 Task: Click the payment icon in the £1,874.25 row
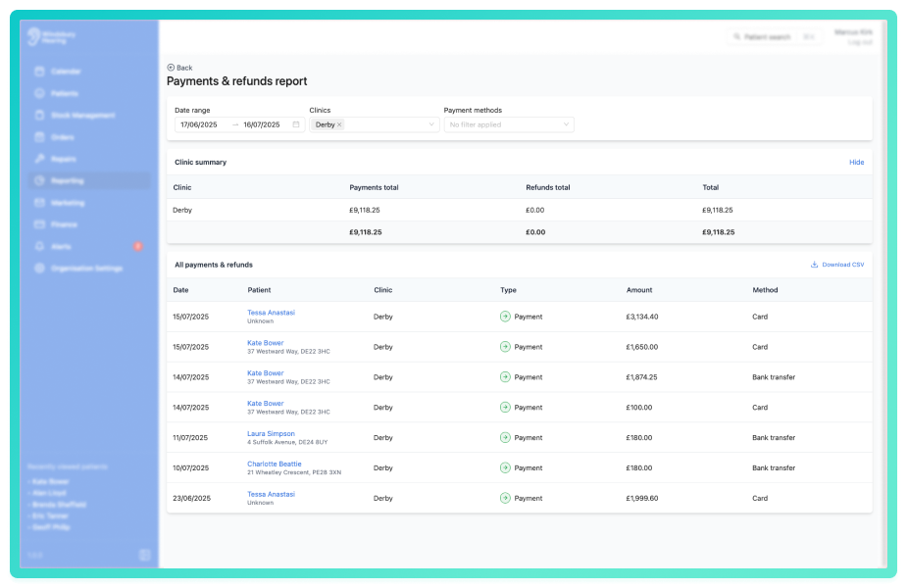pyautogui.click(x=505, y=377)
